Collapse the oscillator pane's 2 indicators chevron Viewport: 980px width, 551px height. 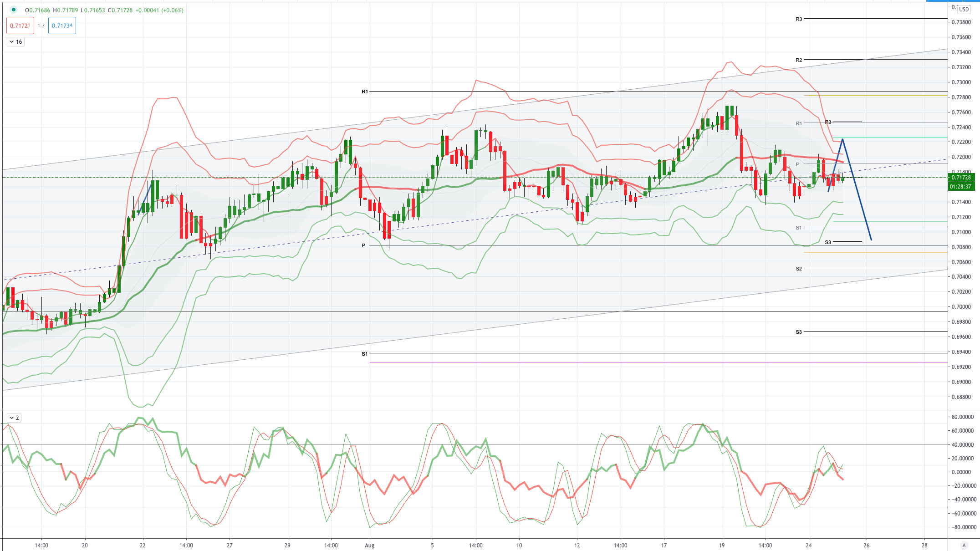(x=11, y=418)
